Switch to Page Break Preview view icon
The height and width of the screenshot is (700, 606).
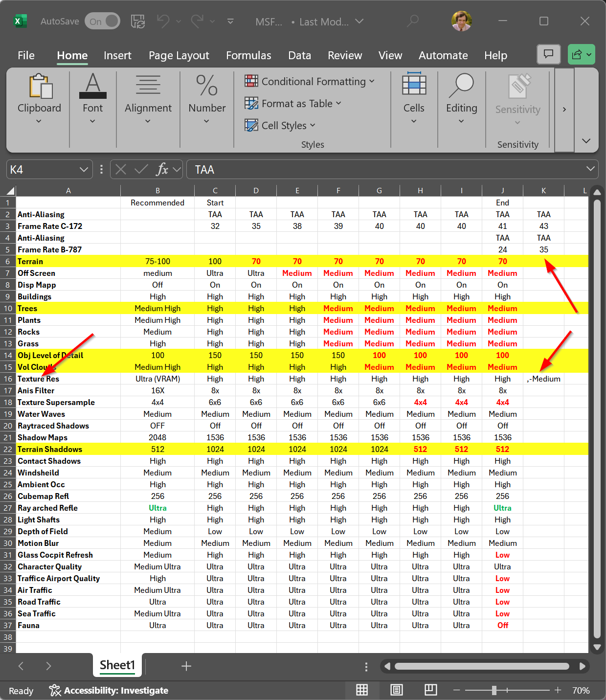430,690
